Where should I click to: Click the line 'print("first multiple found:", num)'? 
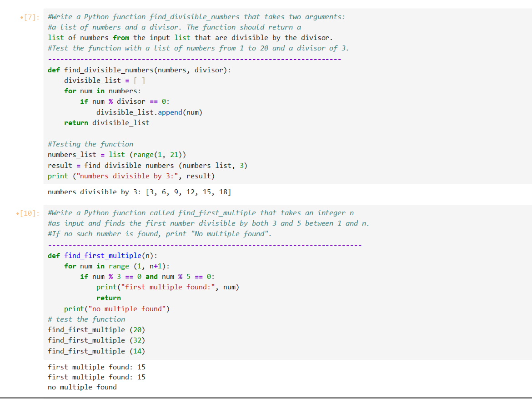(168, 287)
